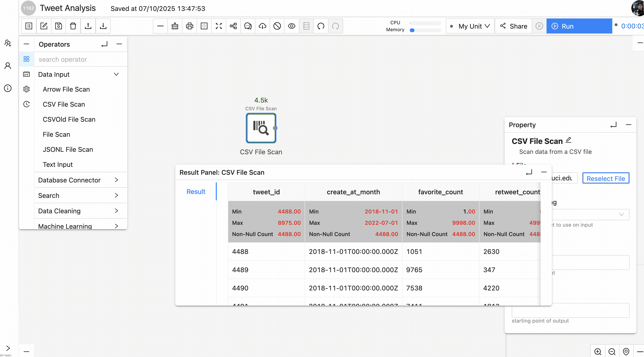644x357 pixels.
Task: Click the download arrow icon in the toolbar
Action: (103, 26)
